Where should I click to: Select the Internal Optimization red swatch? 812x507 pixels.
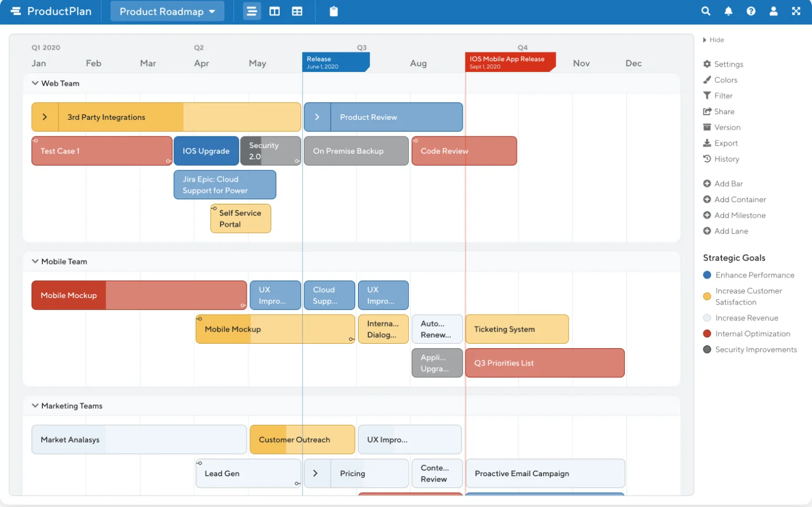(x=707, y=334)
